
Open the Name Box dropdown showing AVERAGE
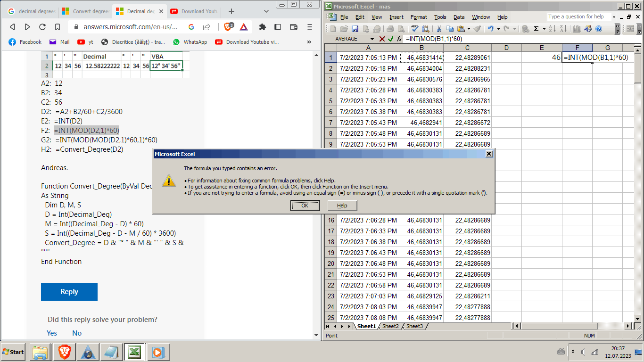point(372,39)
